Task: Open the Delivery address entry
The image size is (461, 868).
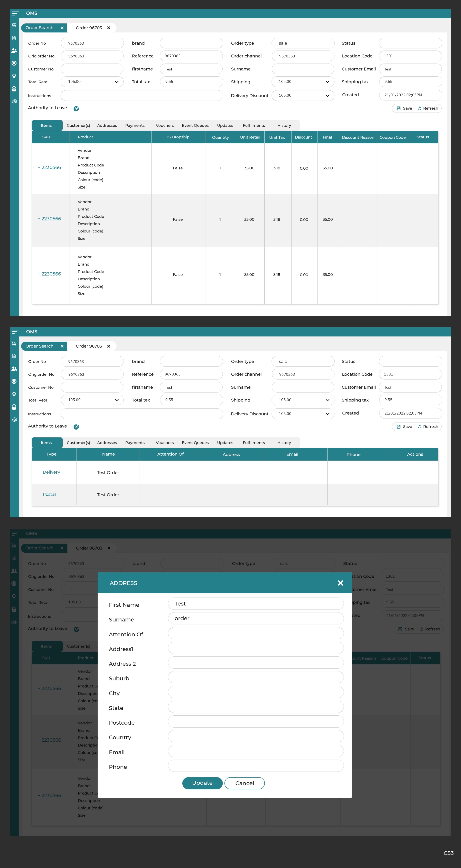Action: coord(51,472)
